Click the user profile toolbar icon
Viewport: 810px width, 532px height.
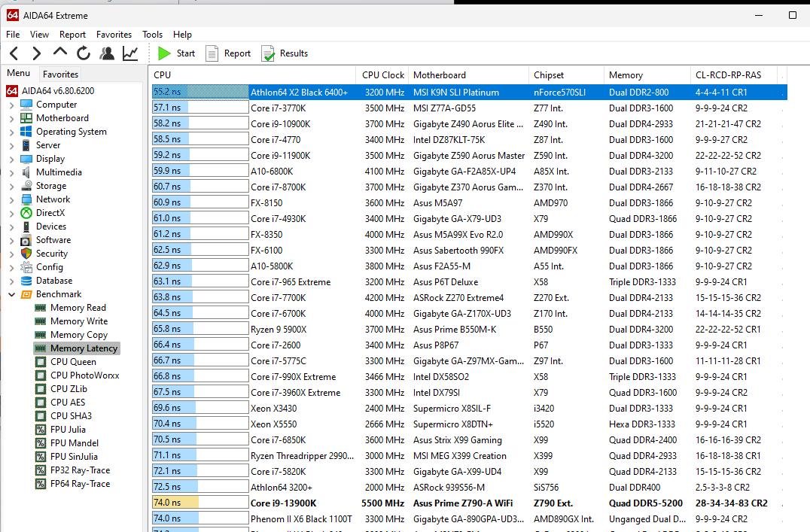(x=107, y=53)
